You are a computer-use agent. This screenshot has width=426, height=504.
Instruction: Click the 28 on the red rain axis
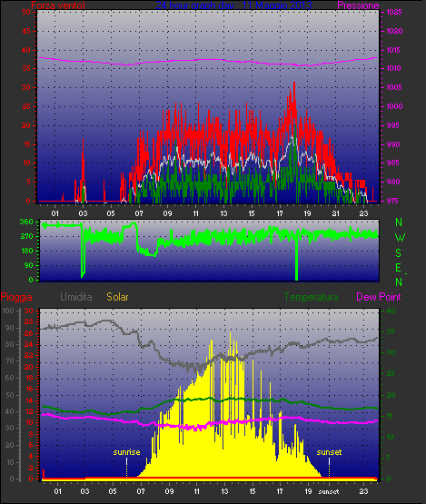click(29, 322)
